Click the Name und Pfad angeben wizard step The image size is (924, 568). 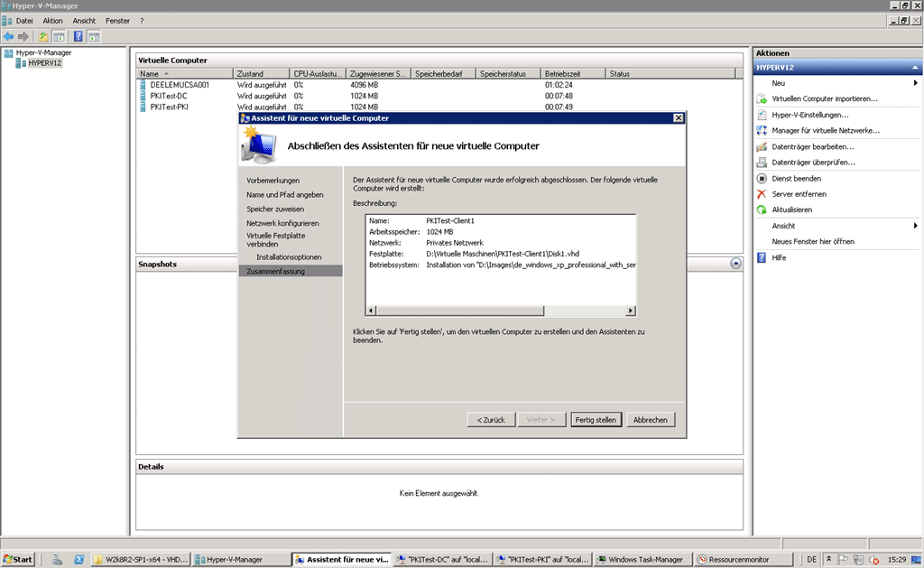[x=284, y=195]
